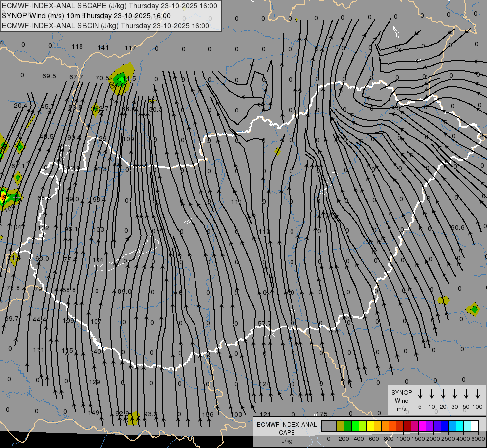Screen dimensions: 487x448
Task: Click the 600 tick label on CAPE legend
Action: pyautogui.click(x=374, y=439)
